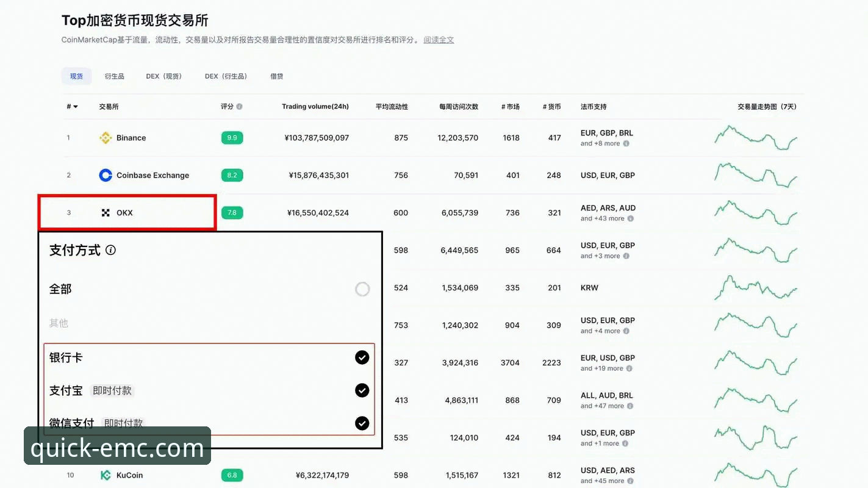
Task: Show info icon beside 支付方式 heading
Action: [110, 250]
